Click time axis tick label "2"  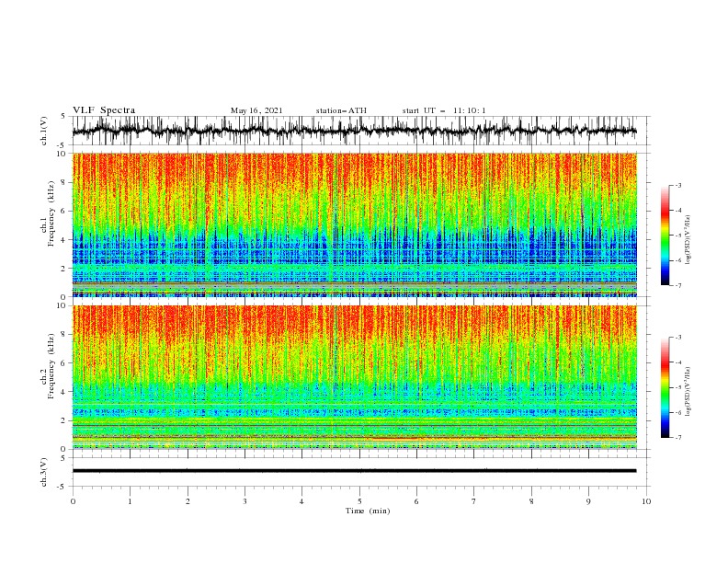(x=188, y=501)
